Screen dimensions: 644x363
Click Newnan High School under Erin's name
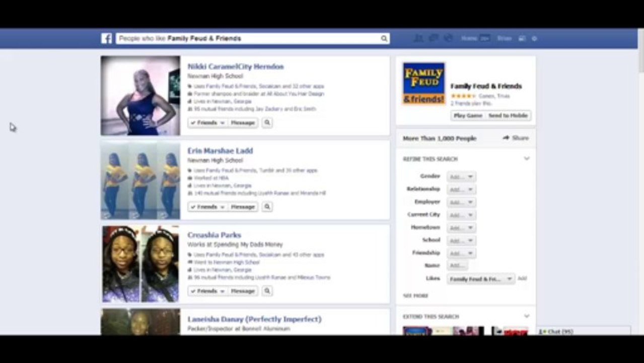click(215, 160)
